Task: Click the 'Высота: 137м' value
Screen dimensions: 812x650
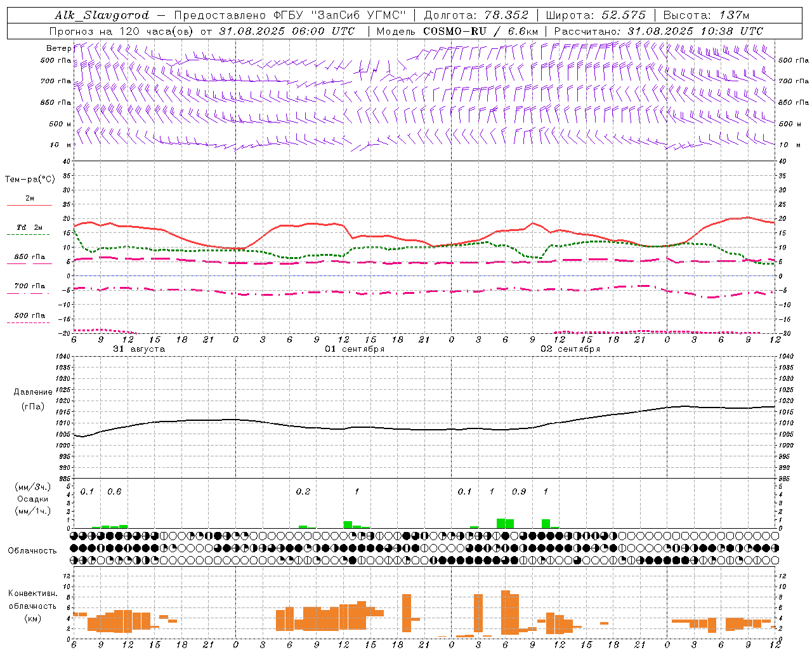Action: click(706, 15)
